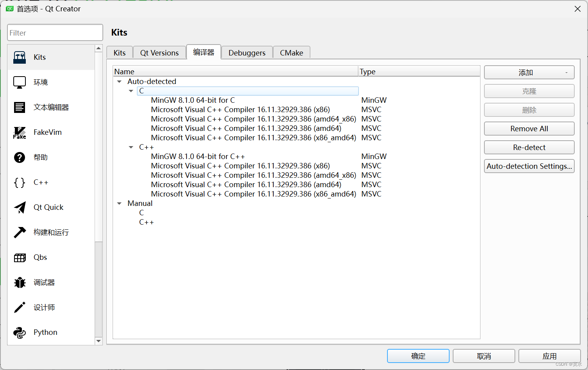Viewport: 588px width, 370px height.
Task: Open the 帮助 question-mark icon
Action: coord(19,157)
